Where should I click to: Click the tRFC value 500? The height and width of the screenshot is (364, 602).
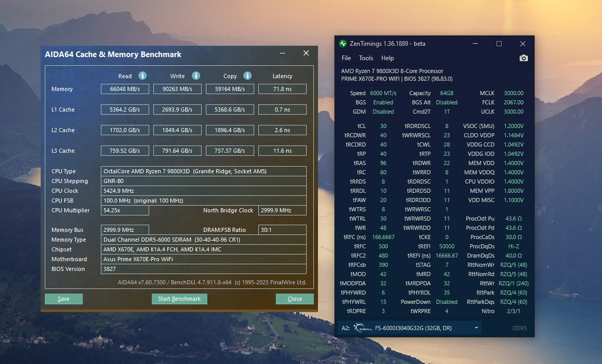pyautogui.click(x=383, y=246)
